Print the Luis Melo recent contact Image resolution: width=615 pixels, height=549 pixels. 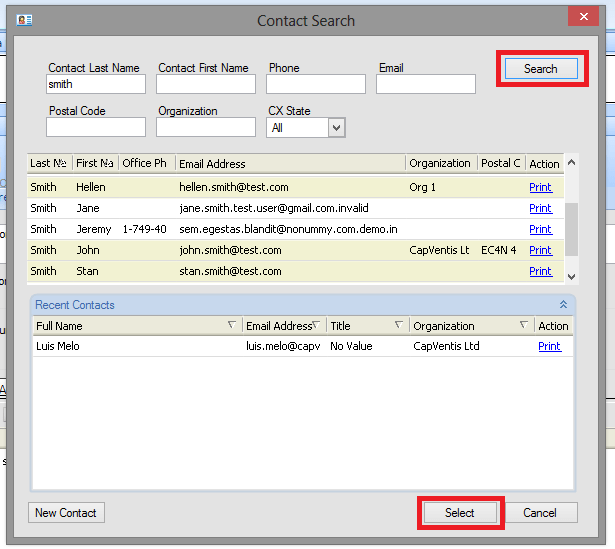point(549,346)
